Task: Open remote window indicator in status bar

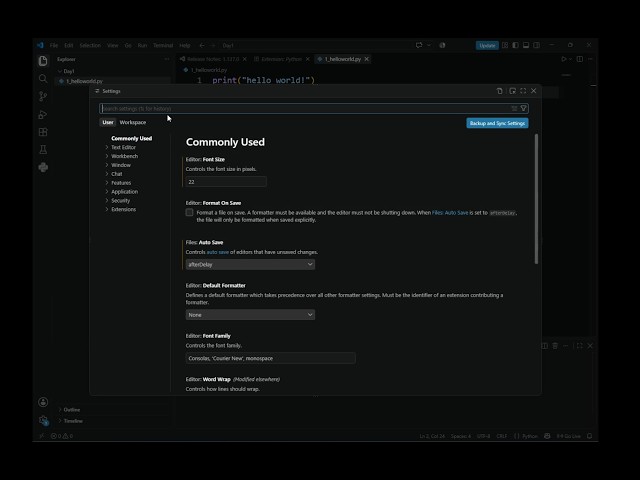Action: (x=41, y=436)
